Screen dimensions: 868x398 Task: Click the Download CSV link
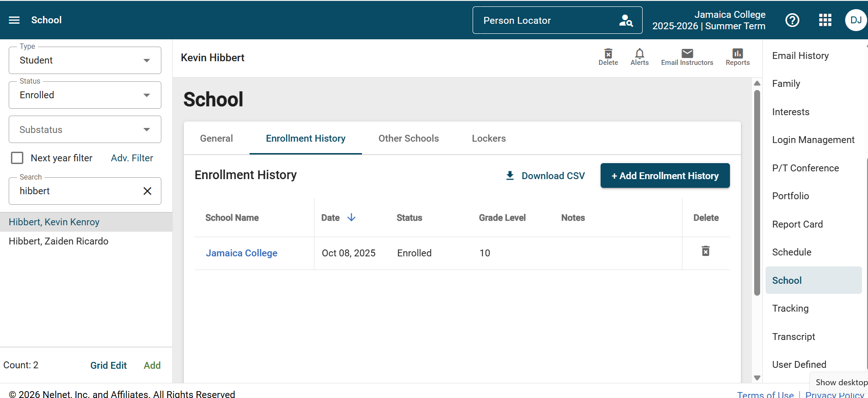pyautogui.click(x=545, y=176)
